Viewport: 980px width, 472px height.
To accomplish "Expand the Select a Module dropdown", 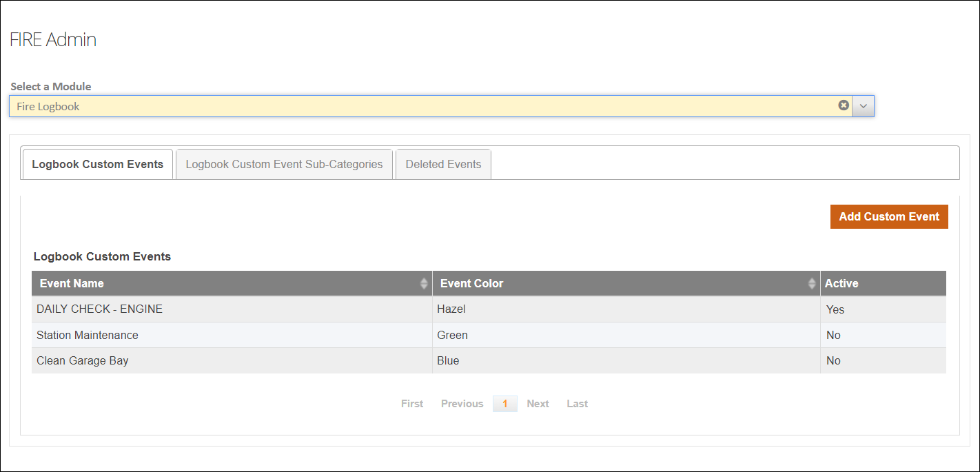I will click(863, 106).
